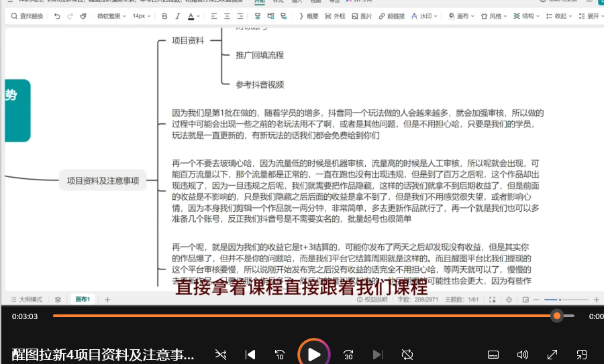
Task: Open the 权益说明 info link
Action: (372, 300)
